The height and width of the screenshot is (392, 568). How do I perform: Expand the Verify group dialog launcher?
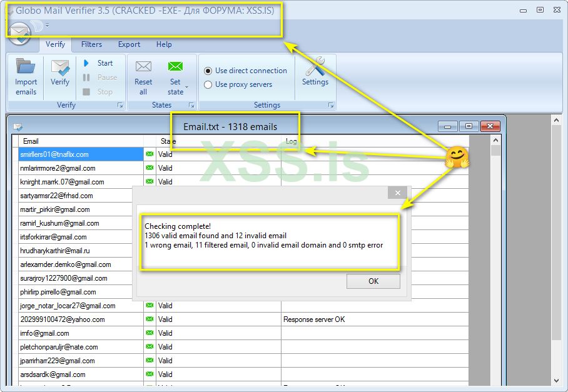(x=120, y=105)
